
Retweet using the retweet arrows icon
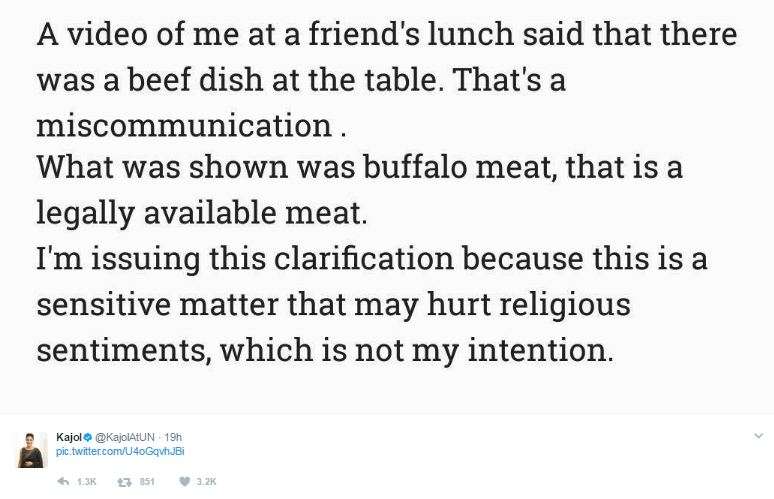point(124,482)
